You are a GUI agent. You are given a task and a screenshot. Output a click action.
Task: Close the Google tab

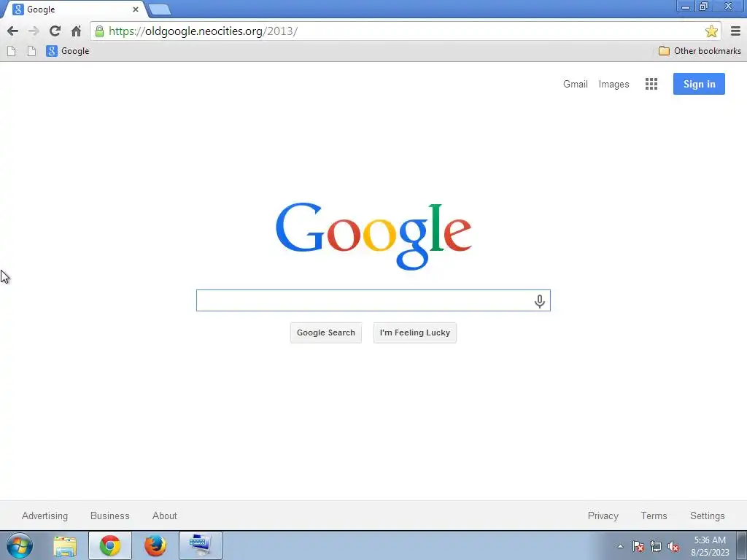[x=136, y=9]
